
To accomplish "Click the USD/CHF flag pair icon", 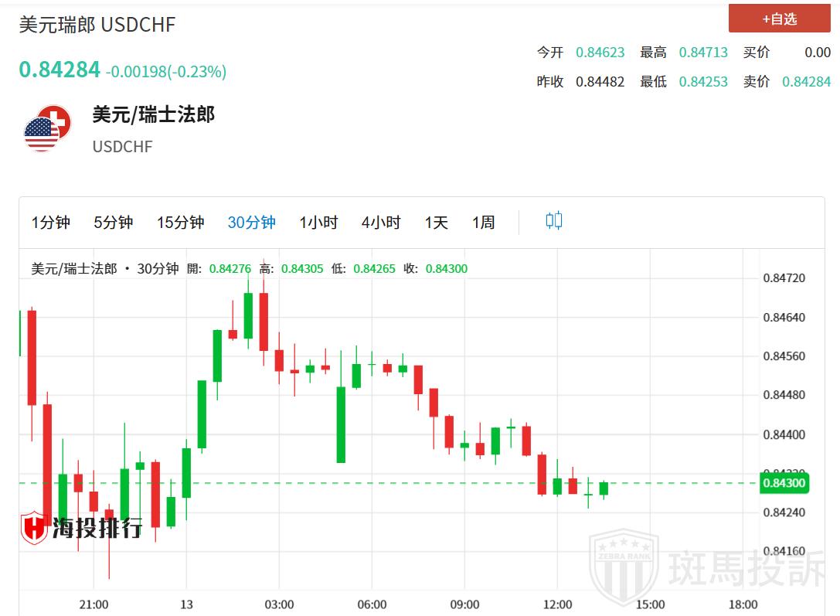I will (x=47, y=128).
